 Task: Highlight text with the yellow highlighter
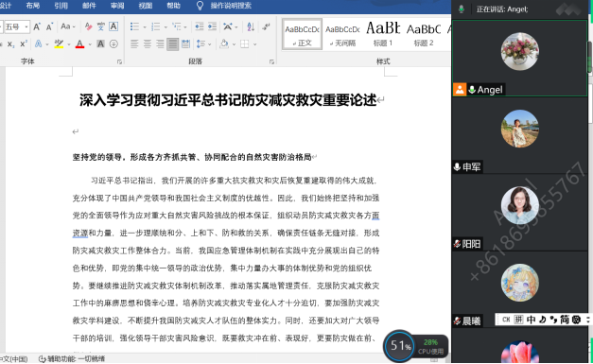point(59,43)
